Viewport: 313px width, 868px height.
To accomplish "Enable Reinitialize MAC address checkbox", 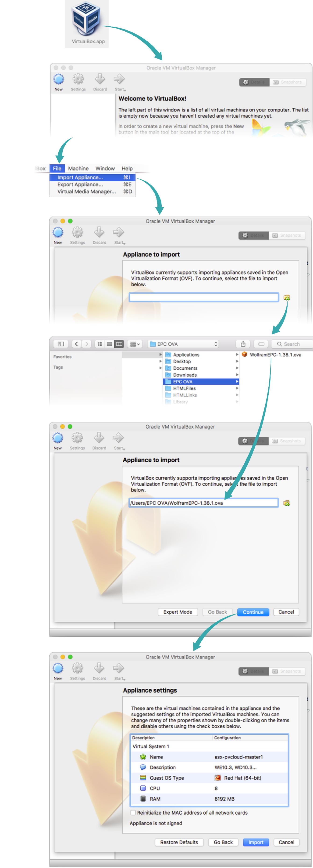I will (x=133, y=812).
